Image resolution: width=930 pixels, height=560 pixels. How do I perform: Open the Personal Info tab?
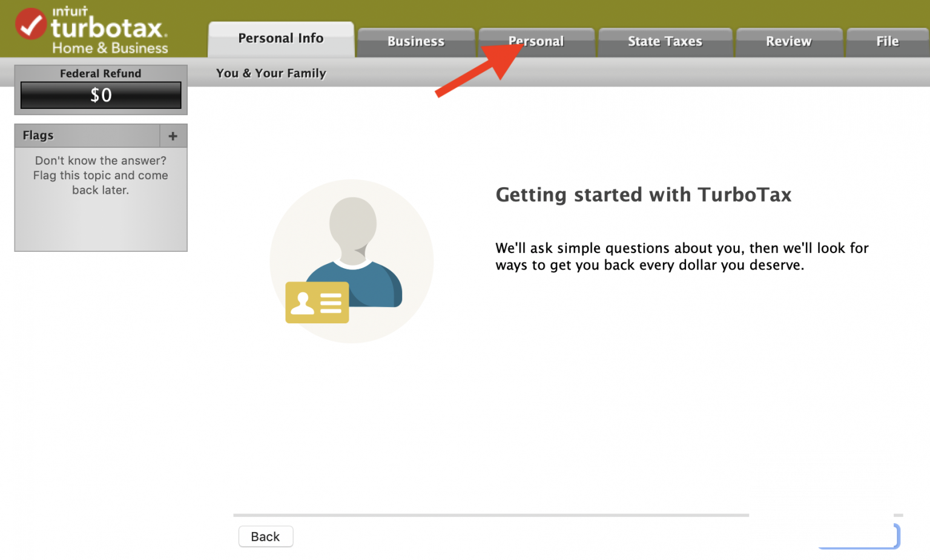click(281, 39)
